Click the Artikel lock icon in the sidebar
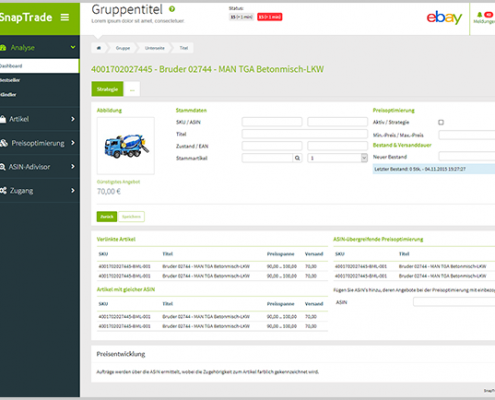 pyautogui.click(x=3, y=119)
